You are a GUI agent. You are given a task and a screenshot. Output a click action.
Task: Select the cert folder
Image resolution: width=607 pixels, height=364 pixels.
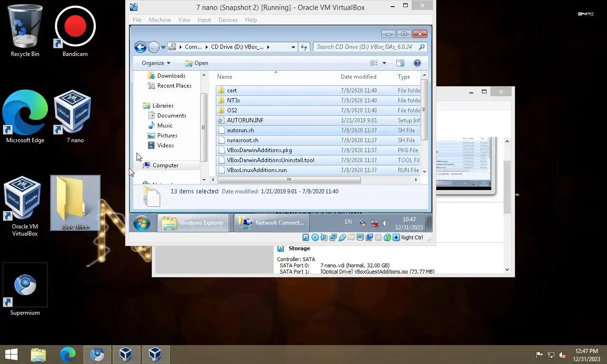click(x=318, y=91)
